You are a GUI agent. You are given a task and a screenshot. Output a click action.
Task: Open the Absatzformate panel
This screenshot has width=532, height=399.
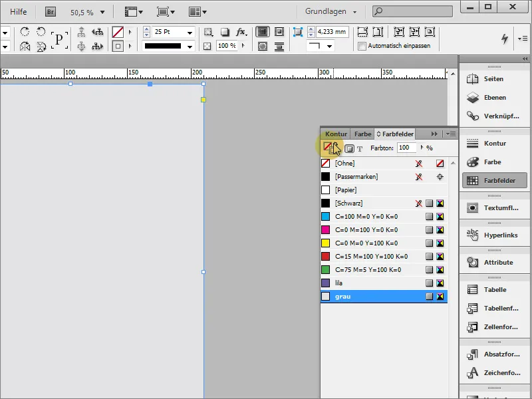point(494,354)
